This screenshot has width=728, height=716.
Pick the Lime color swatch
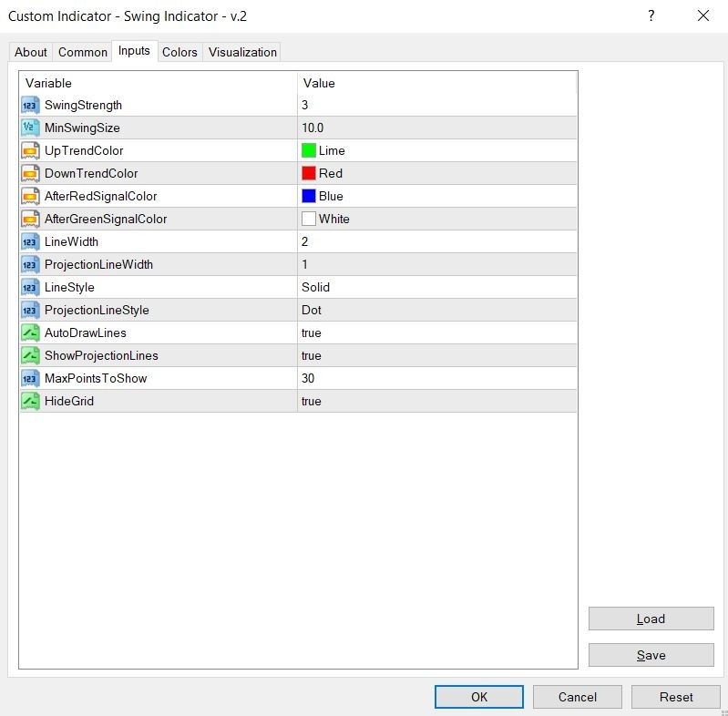(309, 150)
